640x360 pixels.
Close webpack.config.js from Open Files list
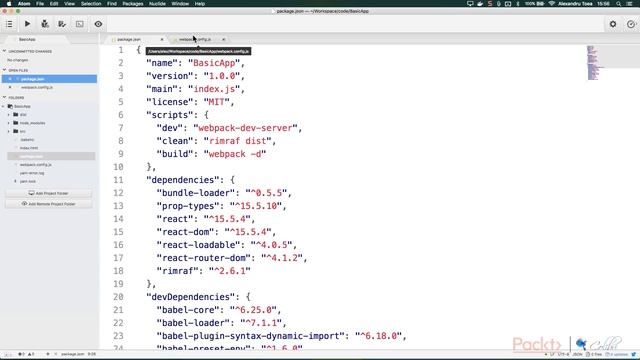pos(10,87)
